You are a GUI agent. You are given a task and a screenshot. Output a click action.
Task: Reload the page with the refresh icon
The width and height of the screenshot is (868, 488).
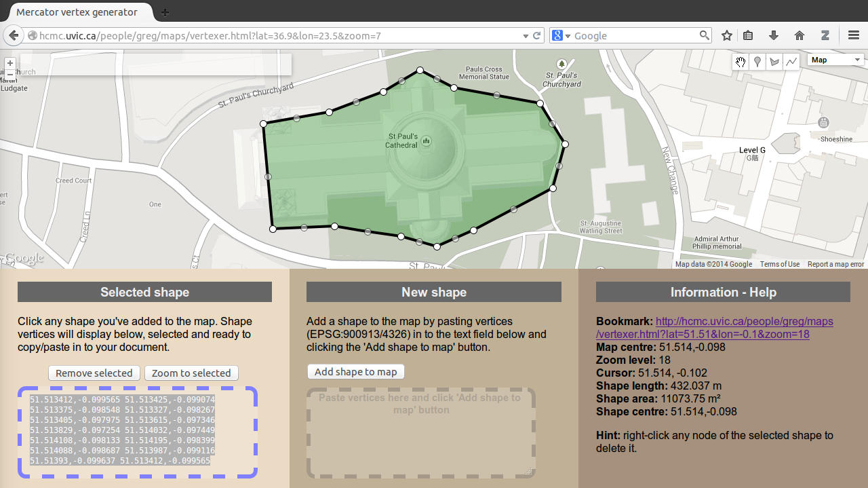537,35
